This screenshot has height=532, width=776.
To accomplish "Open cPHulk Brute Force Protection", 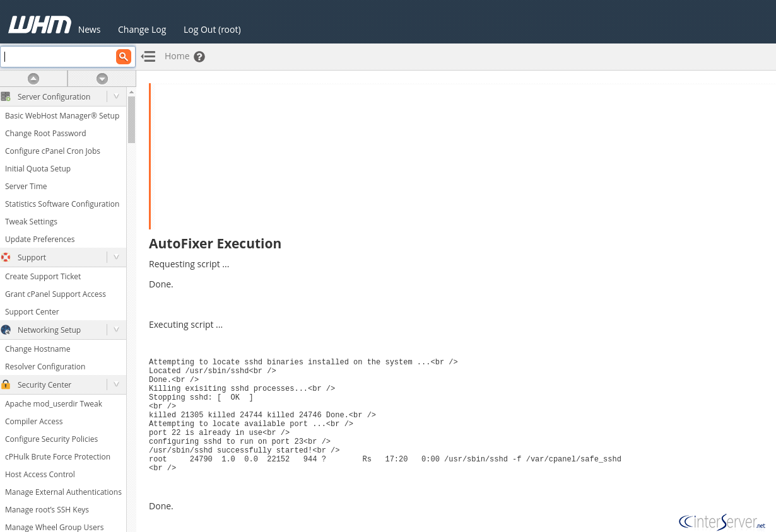I will pyautogui.click(x=57, y=456).
